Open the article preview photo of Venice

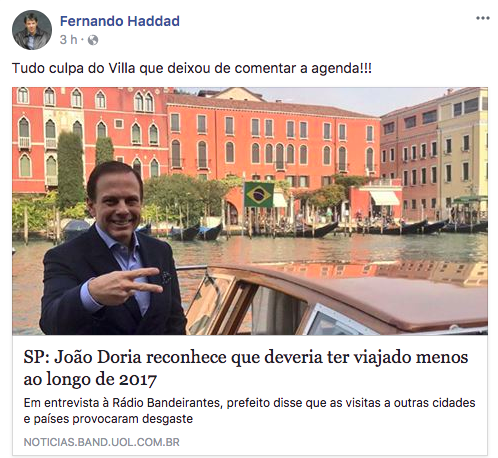(x=250, y=211)
